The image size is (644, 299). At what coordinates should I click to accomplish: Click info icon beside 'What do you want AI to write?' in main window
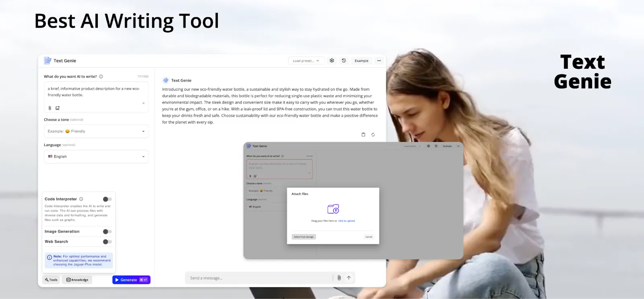(101, 76)
